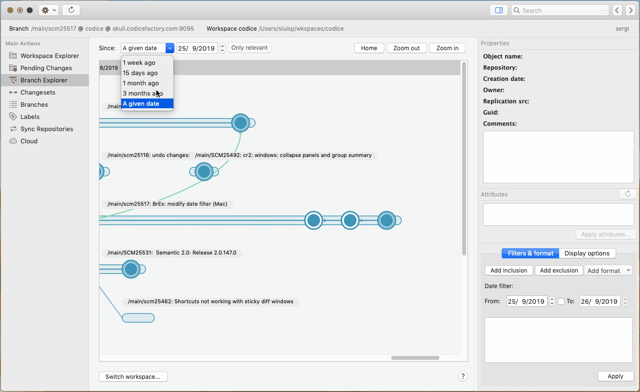Select changeset on SCM25531 Semantic 2.0 branch
Image resolution: width=640 pixels, height=392 pixels.
tap(131, 269)
